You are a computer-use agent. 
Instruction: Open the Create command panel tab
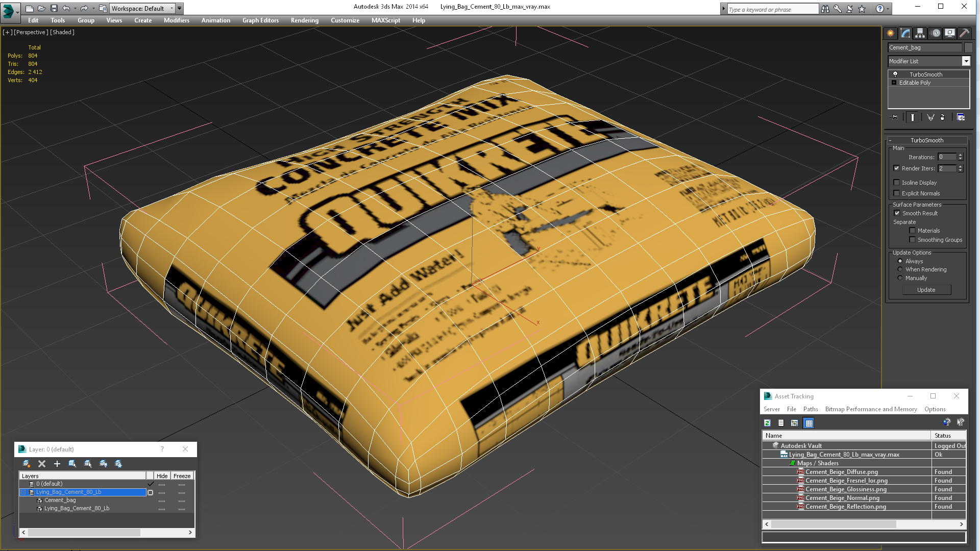click(890, 33)
